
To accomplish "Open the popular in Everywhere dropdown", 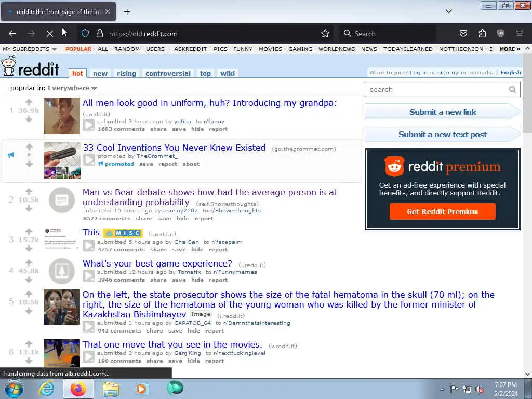I will click(72, 88).
